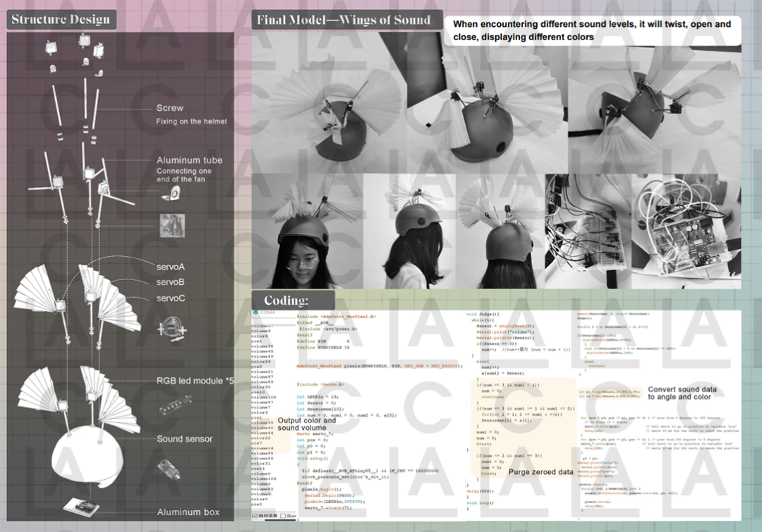Viewport: 762px width, 532px height.
Task: Click the Convert sound data annotation
Action: [x=682, y=393]
